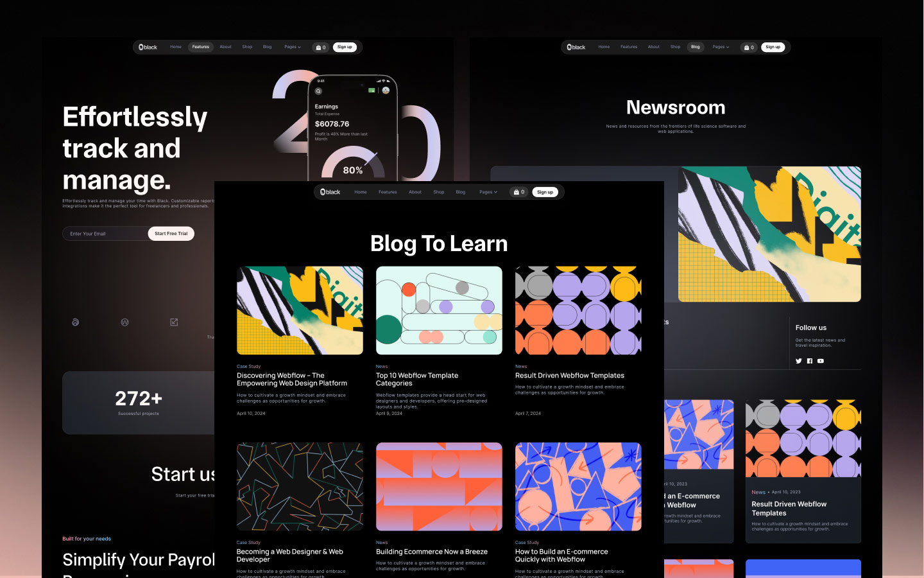Screen dimensions: 924x578
Task: Tap the profile avatar in the phone mockup
Action: click(x=386, y=91)
